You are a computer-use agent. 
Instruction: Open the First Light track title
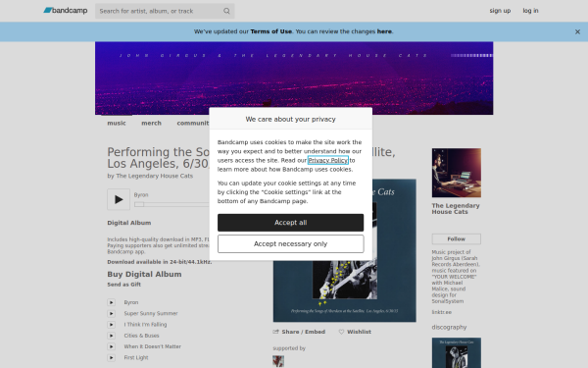click(x=136, y=358)
